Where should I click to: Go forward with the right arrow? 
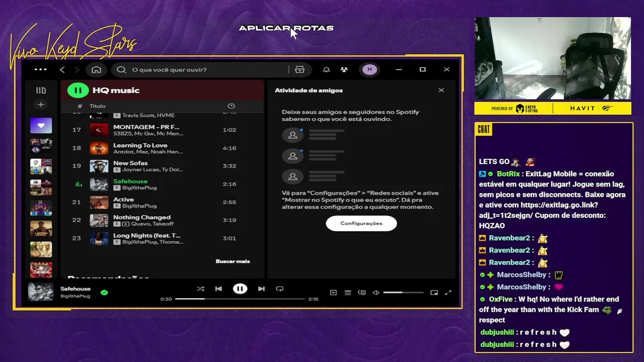(76, 69)
